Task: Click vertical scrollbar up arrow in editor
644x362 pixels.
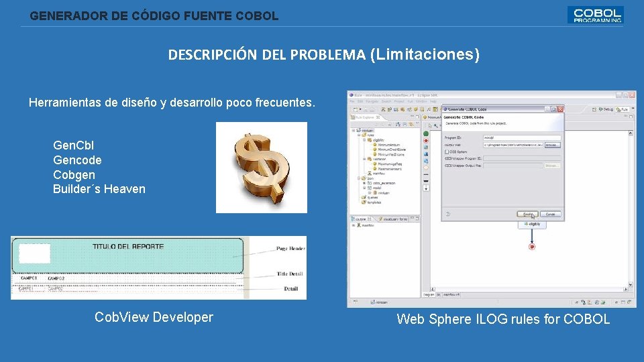Action: point(631,133)
